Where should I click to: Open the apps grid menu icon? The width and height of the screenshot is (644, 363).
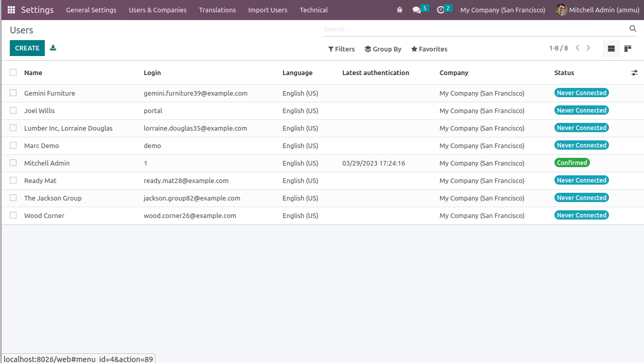point(11,10)
